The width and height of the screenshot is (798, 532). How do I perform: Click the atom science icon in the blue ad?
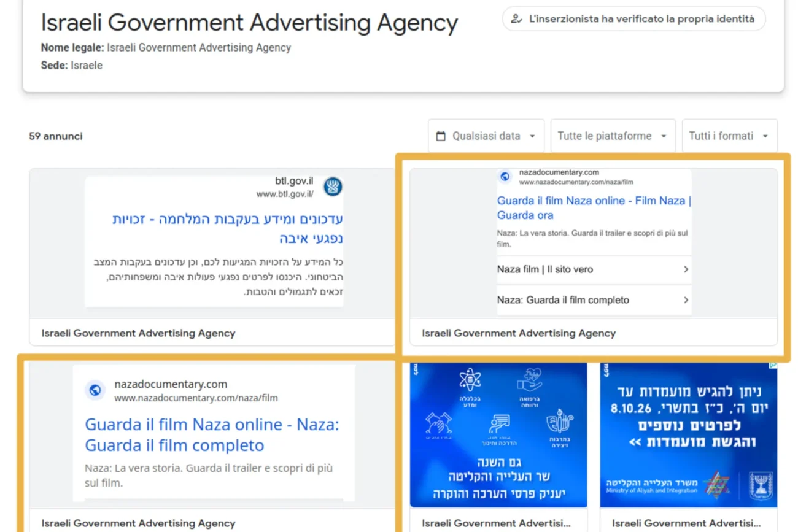click(470, 379)
